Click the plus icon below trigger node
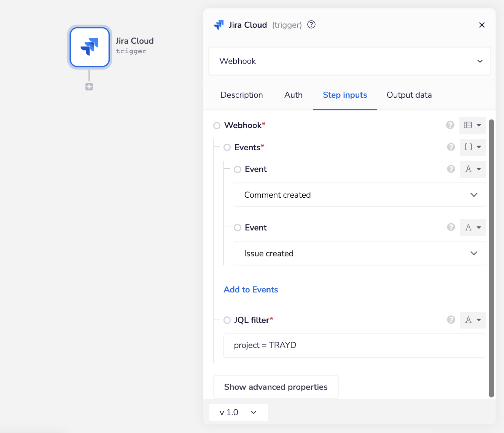 point(89,87)
